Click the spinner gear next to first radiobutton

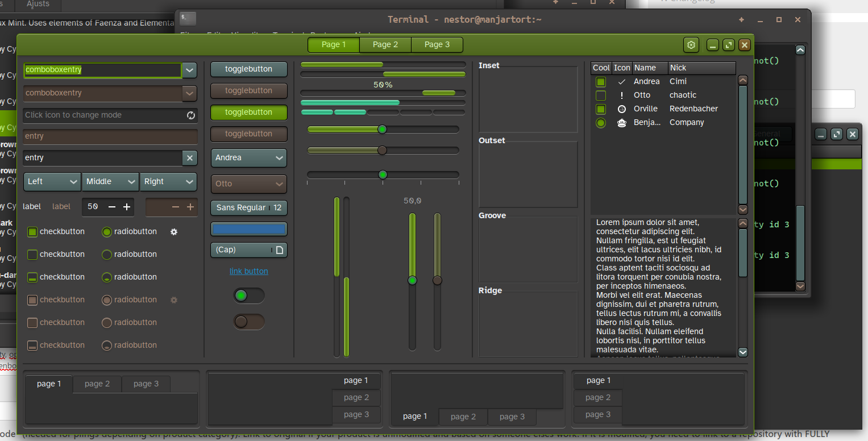pyautogui.click(x=174, y=232)
